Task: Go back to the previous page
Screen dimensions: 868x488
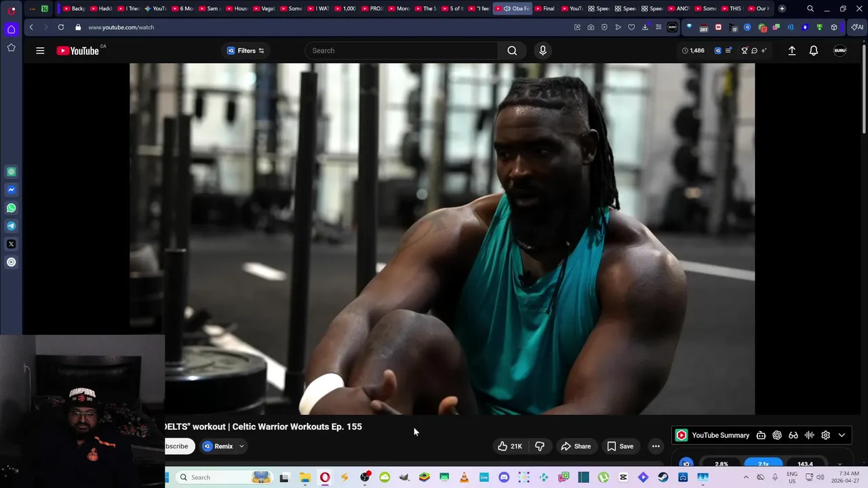Action: point(31,27)
